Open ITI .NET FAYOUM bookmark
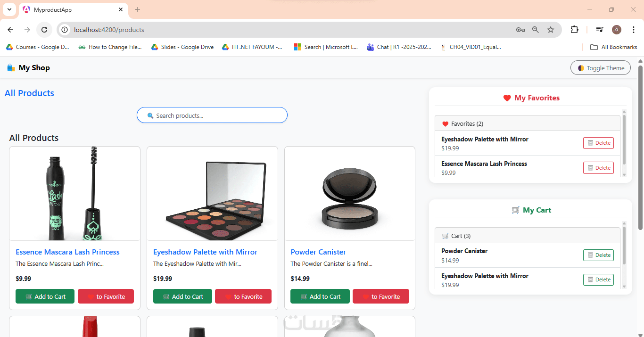The width and height of the screenshot is (644, 337). [x=253, y=47]
